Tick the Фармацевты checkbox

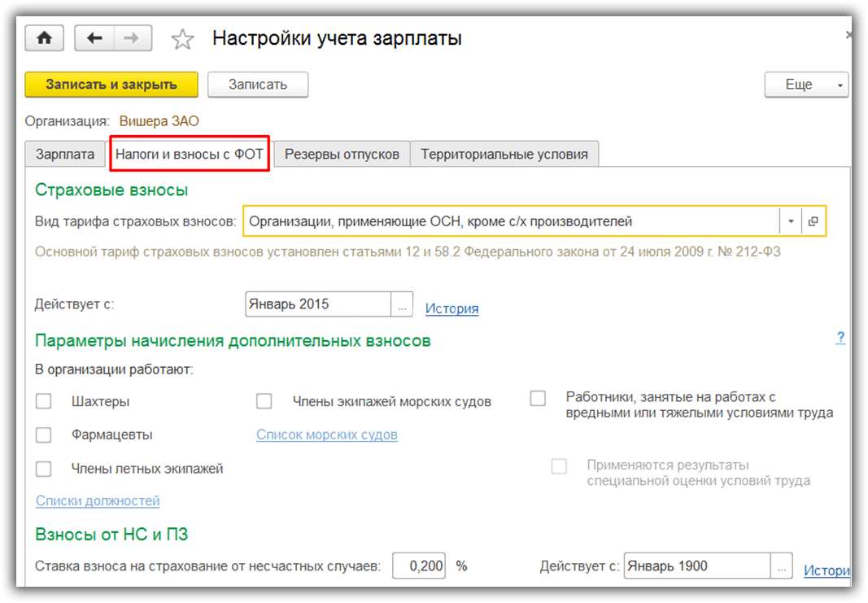click(44, 435)
